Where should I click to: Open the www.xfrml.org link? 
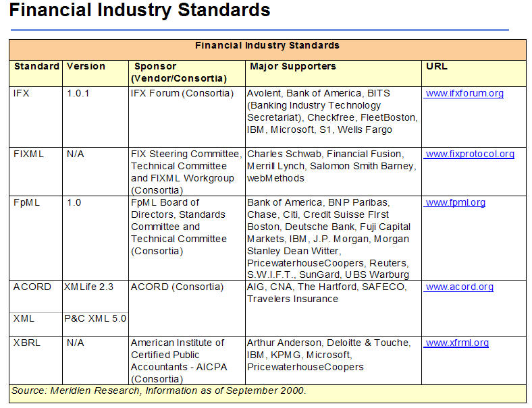click(457, 343)
